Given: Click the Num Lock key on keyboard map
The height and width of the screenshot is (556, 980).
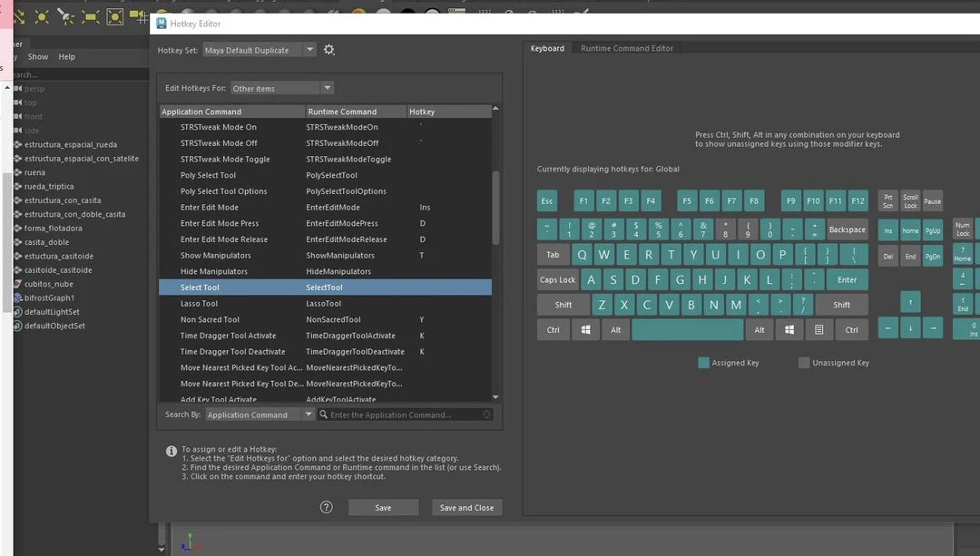Looking at the screenshot, I should [963, 229].
